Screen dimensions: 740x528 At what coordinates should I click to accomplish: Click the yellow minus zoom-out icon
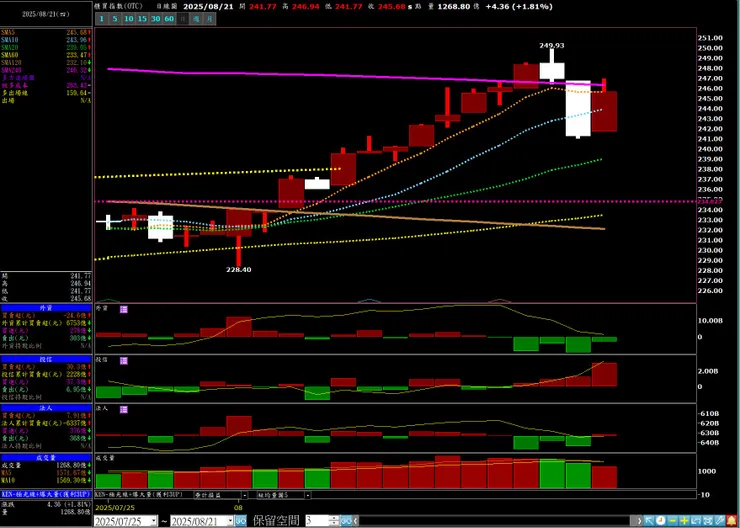673,520
